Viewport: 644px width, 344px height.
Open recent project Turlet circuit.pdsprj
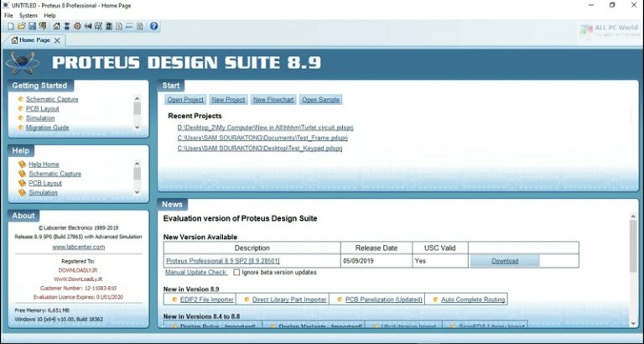pyautogui.click(x=265, y=128)
